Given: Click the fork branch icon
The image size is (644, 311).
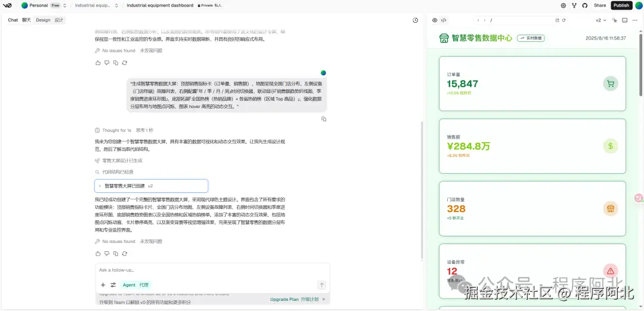Looking at the screenshot, I should tap(574, 5).
